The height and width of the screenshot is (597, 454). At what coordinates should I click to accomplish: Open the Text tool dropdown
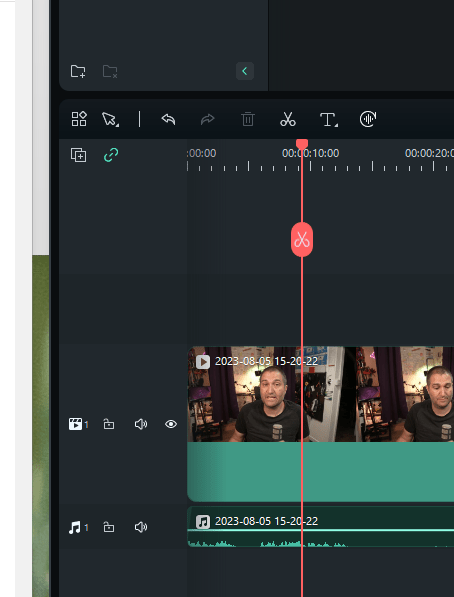329,120
